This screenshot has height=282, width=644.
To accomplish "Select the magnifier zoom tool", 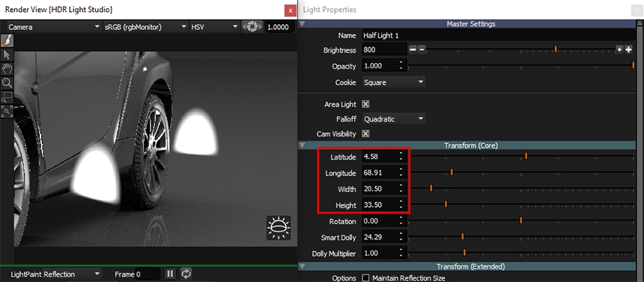I will (x=7, y=83).
